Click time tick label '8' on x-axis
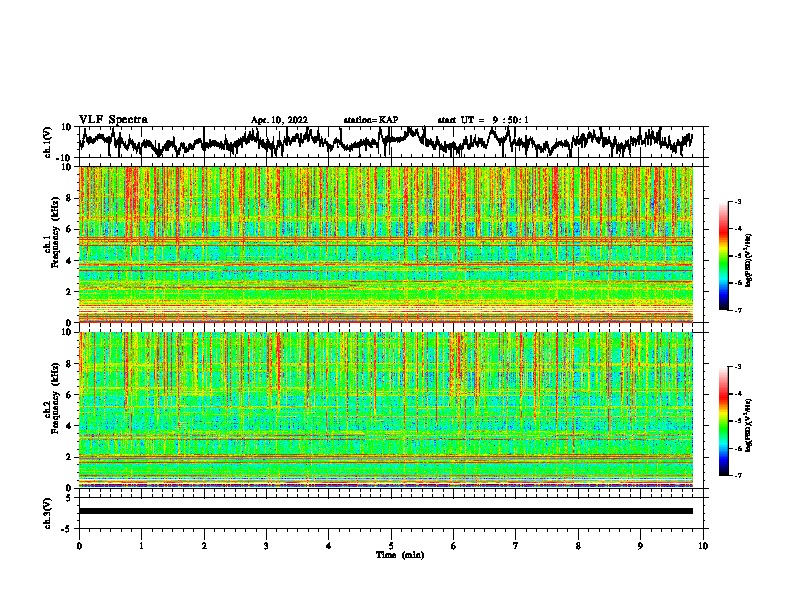The width and height of the screenshot is (792, 612). point(578,546)
